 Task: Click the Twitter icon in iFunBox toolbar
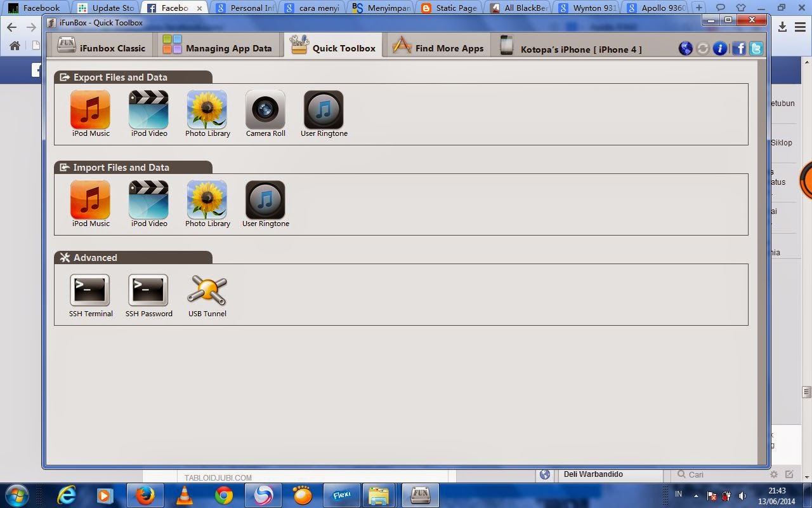(x=756, y=48)
